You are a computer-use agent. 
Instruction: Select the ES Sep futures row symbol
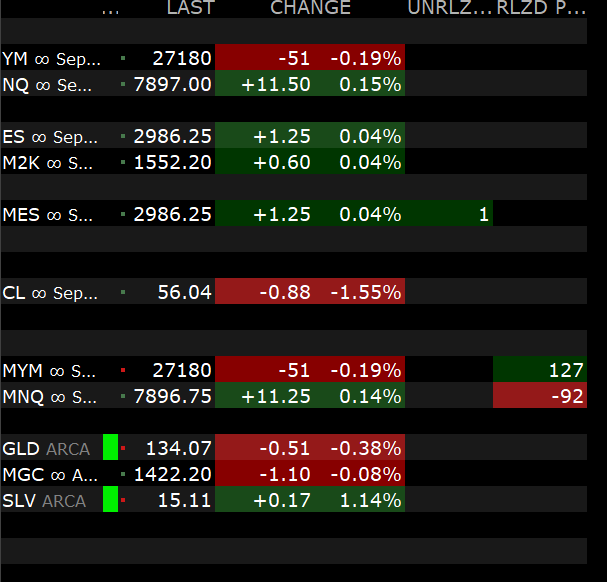[50, 137]
